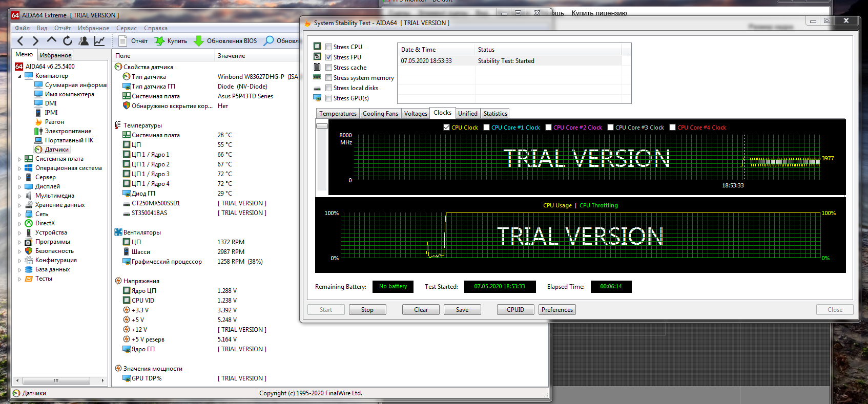Image resolution: width=868 pixels, height=404 pixels.
Task: Enable the Stress GPU(s) checkbox
Action: point(328,98)
